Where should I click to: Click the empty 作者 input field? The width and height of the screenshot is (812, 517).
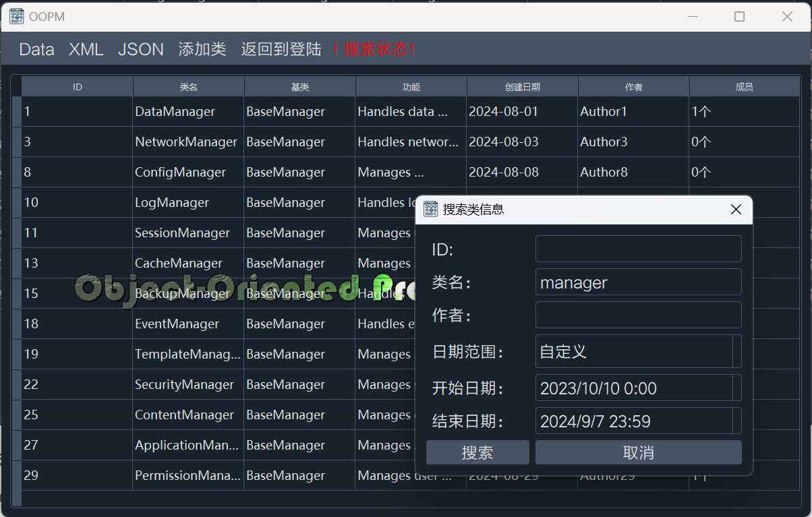coord(638,315)
